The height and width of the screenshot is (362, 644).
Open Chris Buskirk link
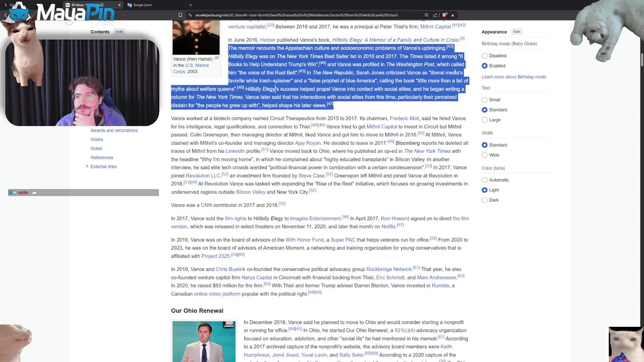pos(230,269)
